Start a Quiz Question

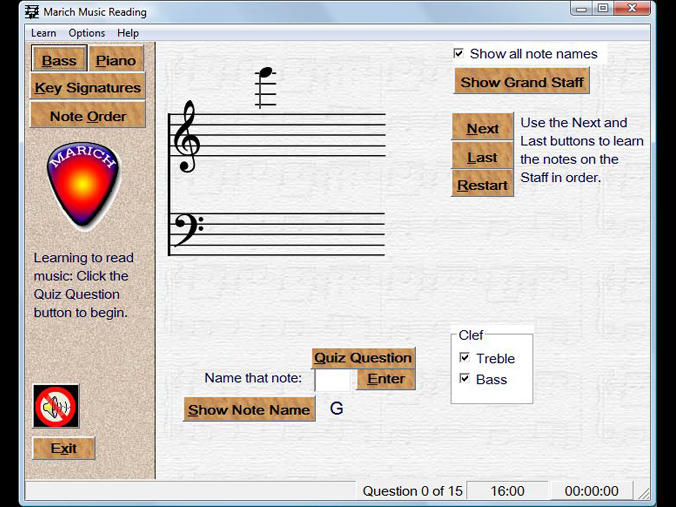(x=363, y=357)
